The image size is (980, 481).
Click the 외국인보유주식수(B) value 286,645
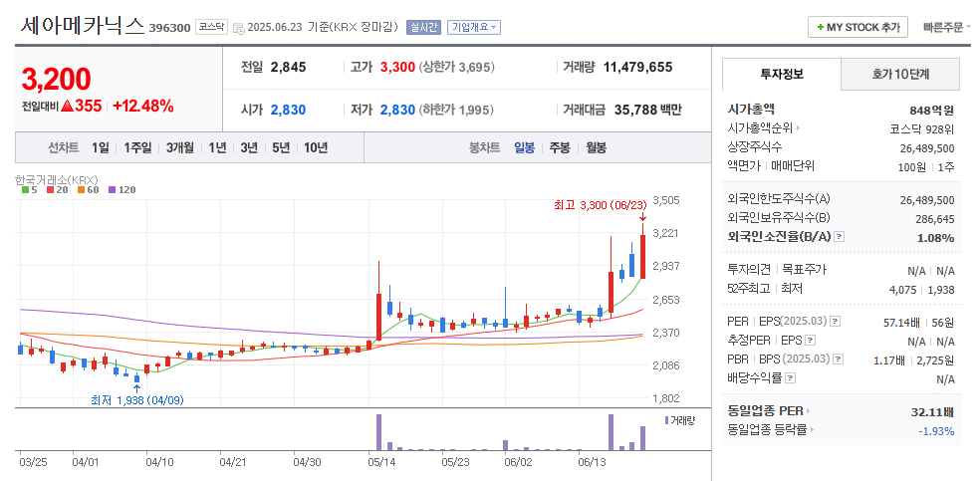pyautogui.click(x=935, y=219)
